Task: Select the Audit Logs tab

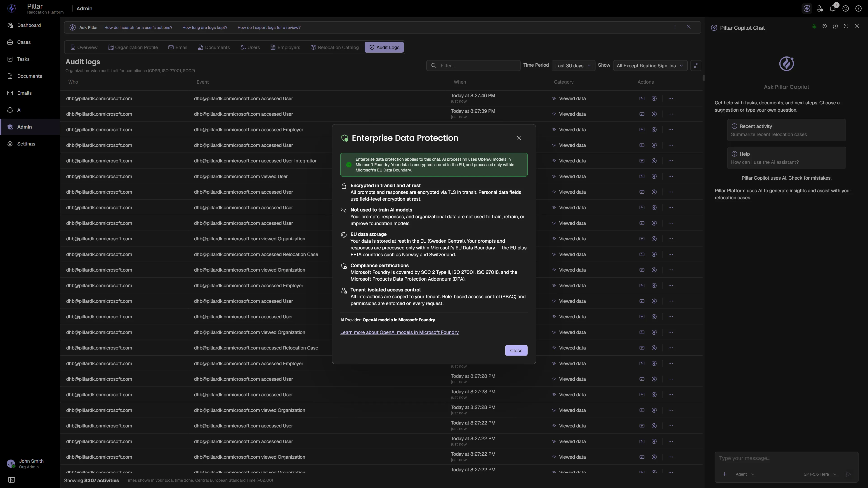Action: [x=384, y=47]
